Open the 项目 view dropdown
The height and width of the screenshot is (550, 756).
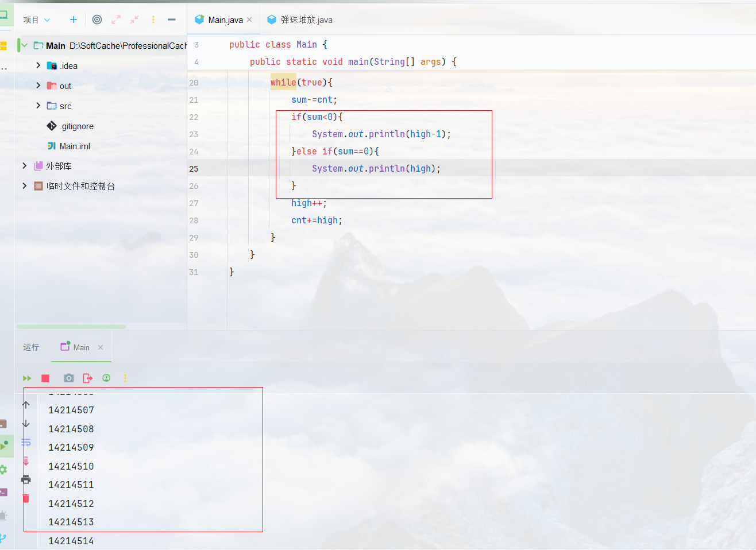[37, 20]
